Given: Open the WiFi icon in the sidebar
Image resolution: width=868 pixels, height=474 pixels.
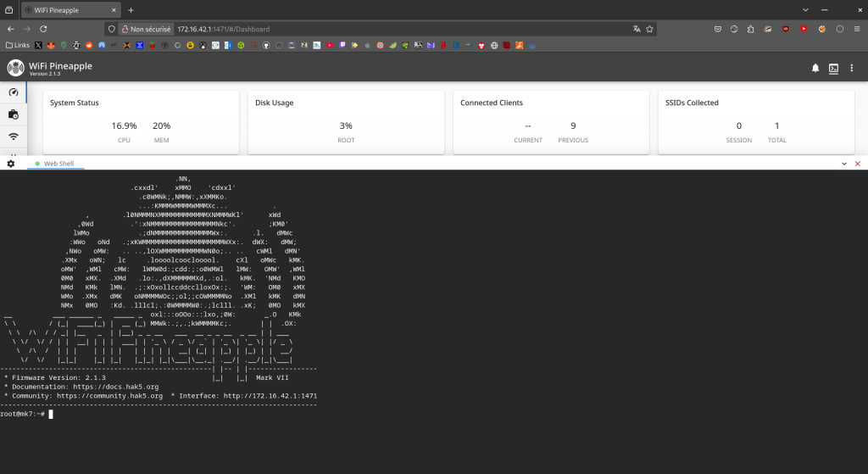Looking at the screenshot, I should [14, 137].
